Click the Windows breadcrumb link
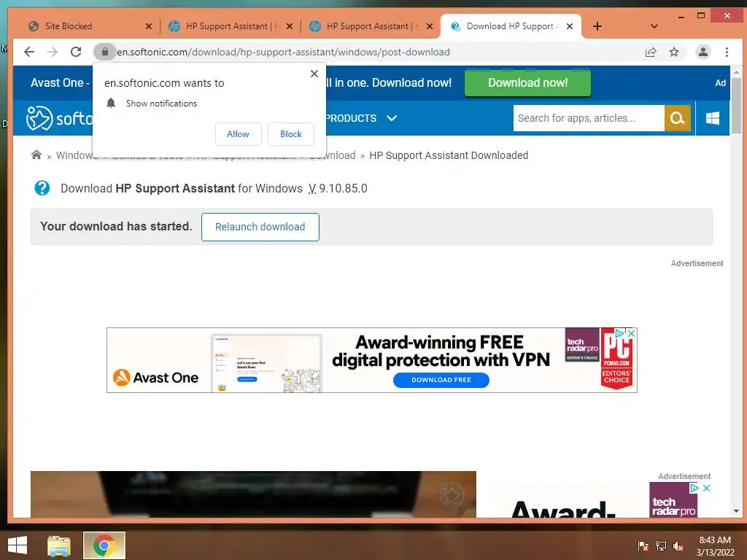The image size is (747, 560). click(75, 155)
